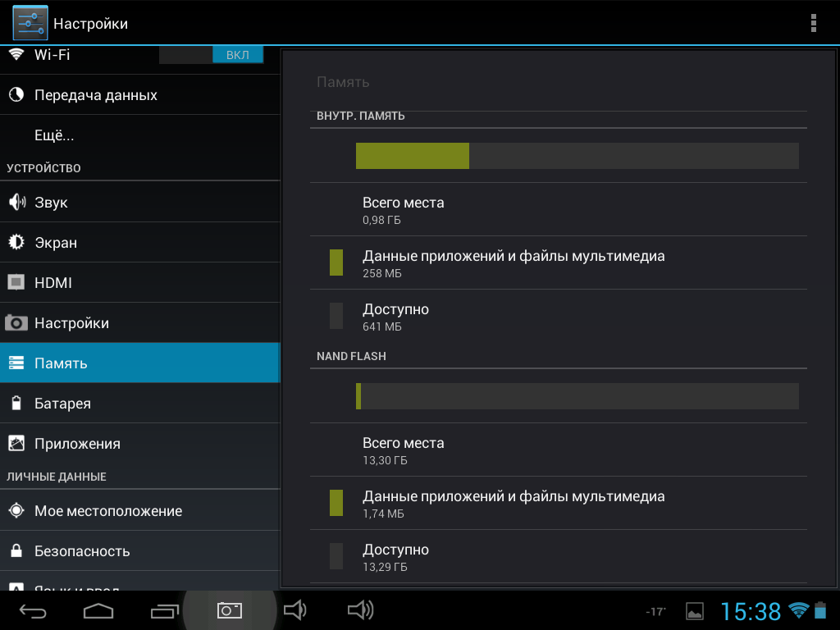
Task: Tap the Settings app icon in header
Action: [x=30, y=23]
